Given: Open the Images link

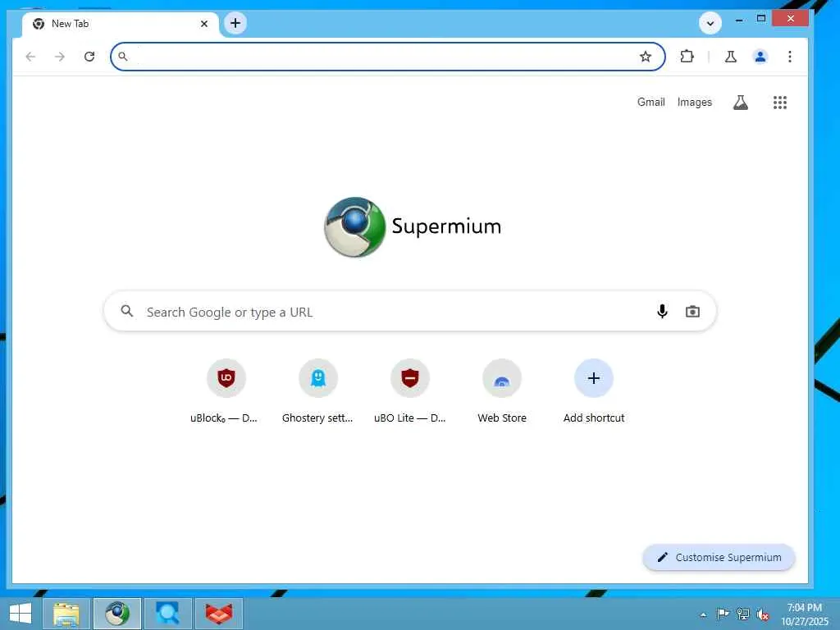Looking at the screenshot, I should (694, 102).
